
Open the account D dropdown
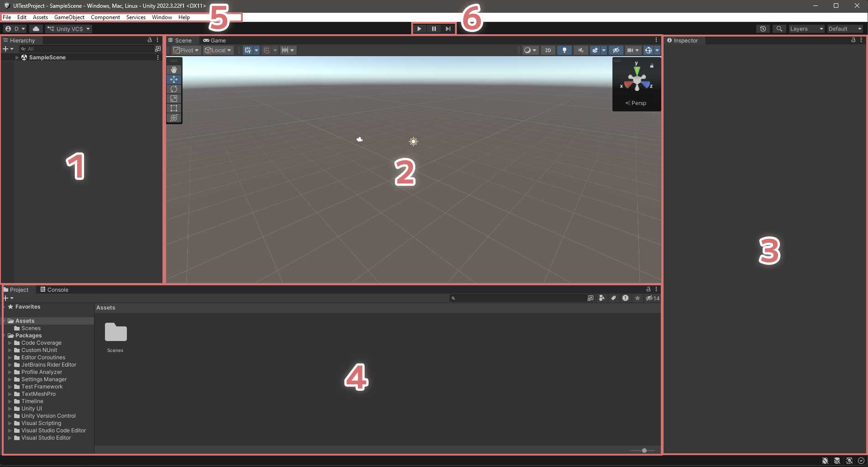tap(15, 29)
